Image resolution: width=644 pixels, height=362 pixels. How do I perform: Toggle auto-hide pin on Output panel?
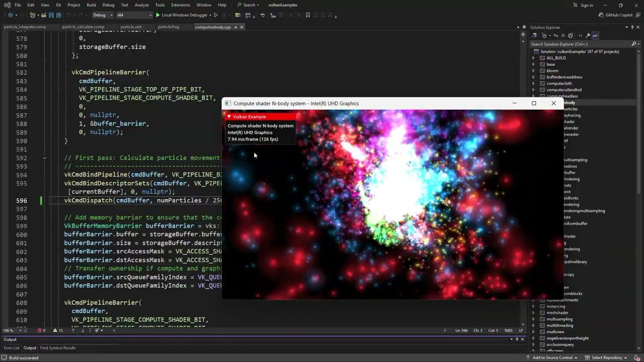click(517, 339)
